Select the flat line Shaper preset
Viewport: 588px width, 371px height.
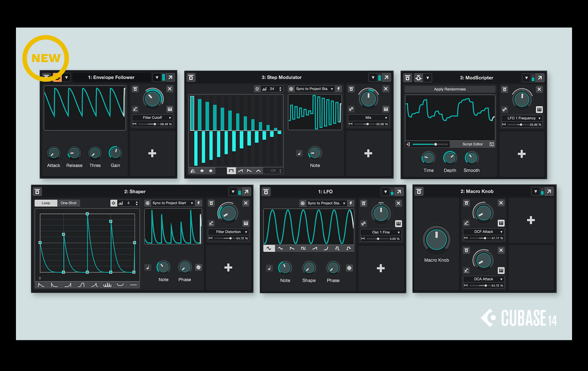pos(134,285)
